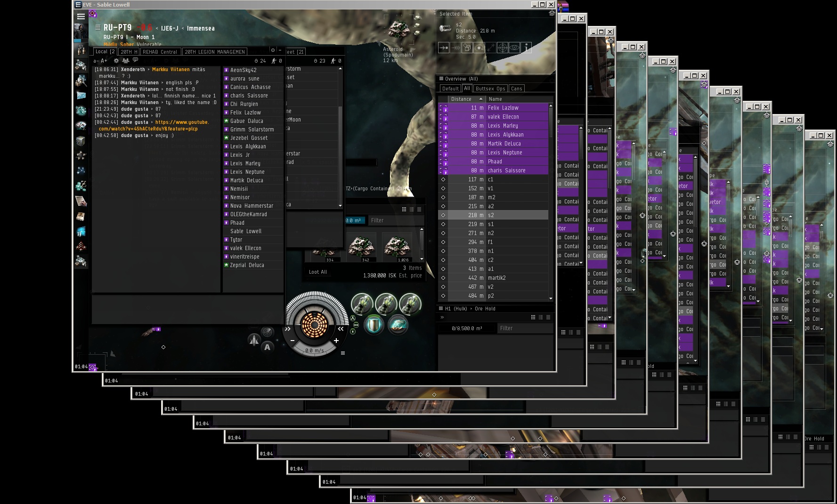The width and height of the screenshot is (837, 504).
Task: Switch cargo container to icon grid view
Action: (x=404, y=210)
